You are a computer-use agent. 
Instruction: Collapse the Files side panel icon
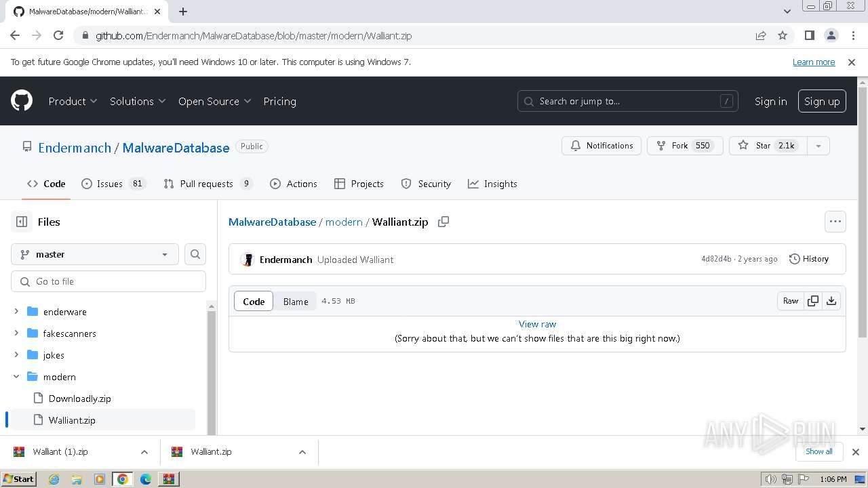[22, 222]
